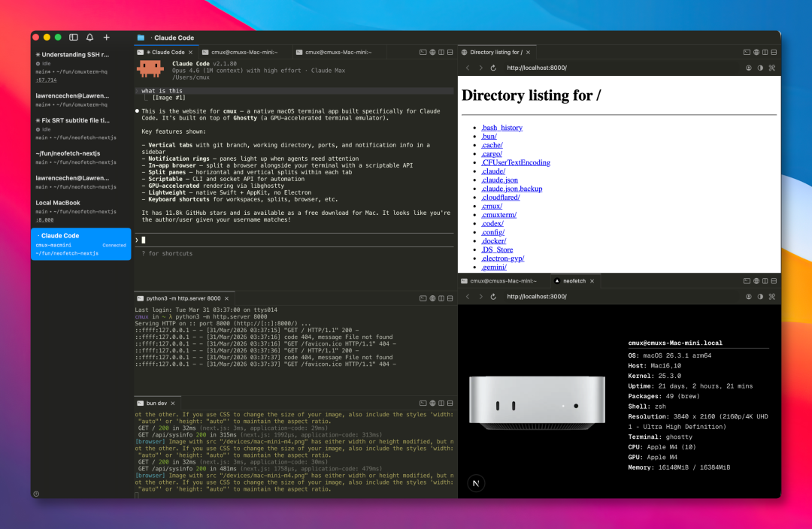The image size is (812, 529).
Task: Reload the localhost:8000 browser page
Action: tap(493, 68)
